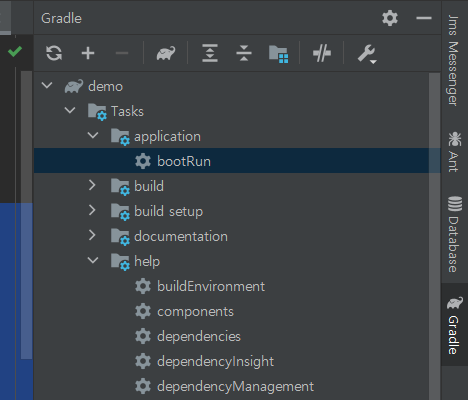Show dependencies folder-grid icon
The height and width of the screenshot is (400, 468).
[x=278, y=54]
